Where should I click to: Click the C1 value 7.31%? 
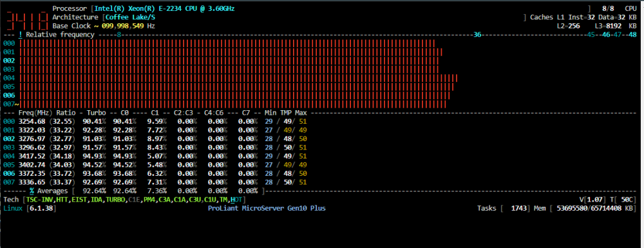click(x=156, y=182)
